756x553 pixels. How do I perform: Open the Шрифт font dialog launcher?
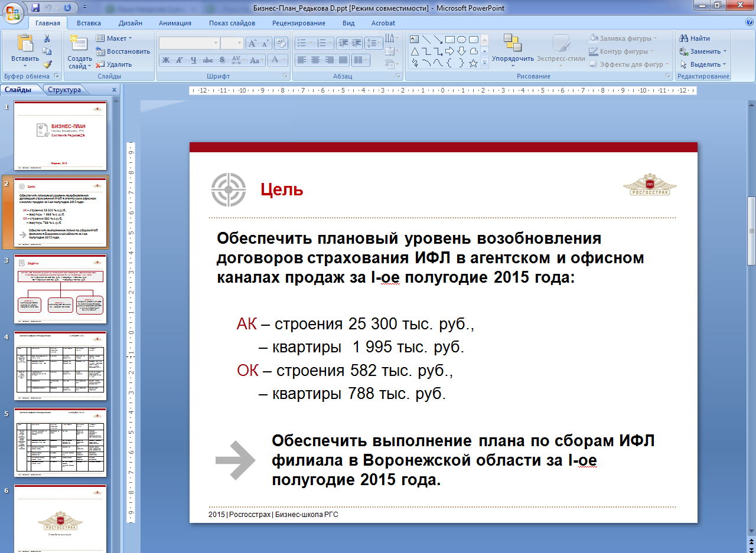tap(285, 76)
